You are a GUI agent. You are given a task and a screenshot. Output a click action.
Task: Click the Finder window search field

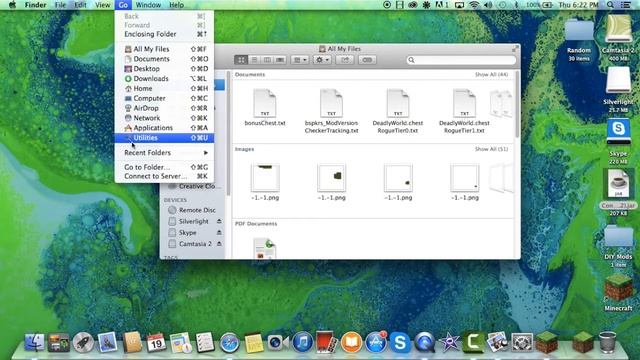(x=461, y=60)
